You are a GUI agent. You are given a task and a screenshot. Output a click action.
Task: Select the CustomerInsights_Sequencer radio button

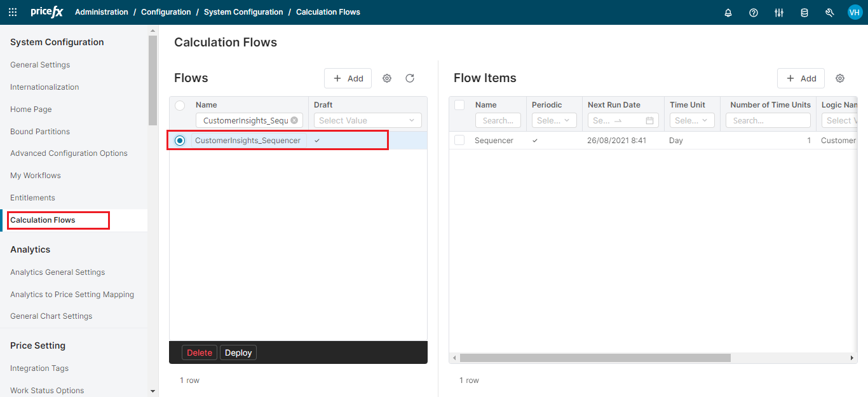click(x=180, y=141)
